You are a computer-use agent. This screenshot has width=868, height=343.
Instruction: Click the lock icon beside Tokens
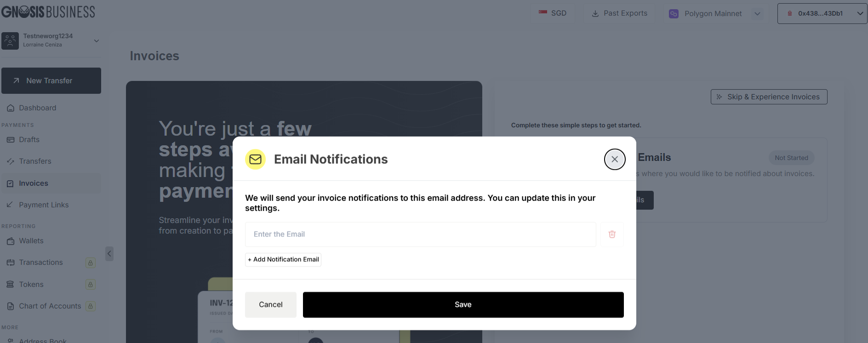pos(91,285)
